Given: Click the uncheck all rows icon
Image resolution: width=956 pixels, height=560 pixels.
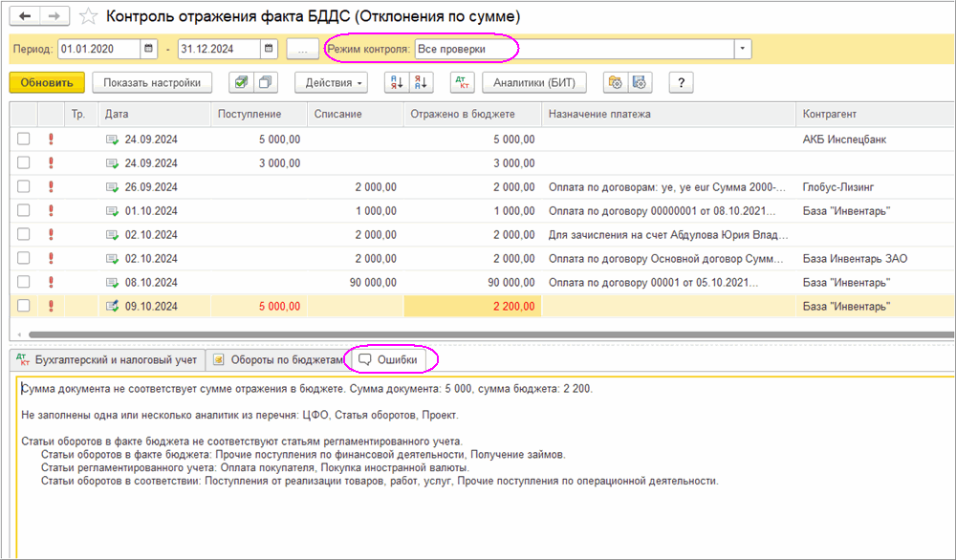Looking at the screenshot, I should click(266, 83).
